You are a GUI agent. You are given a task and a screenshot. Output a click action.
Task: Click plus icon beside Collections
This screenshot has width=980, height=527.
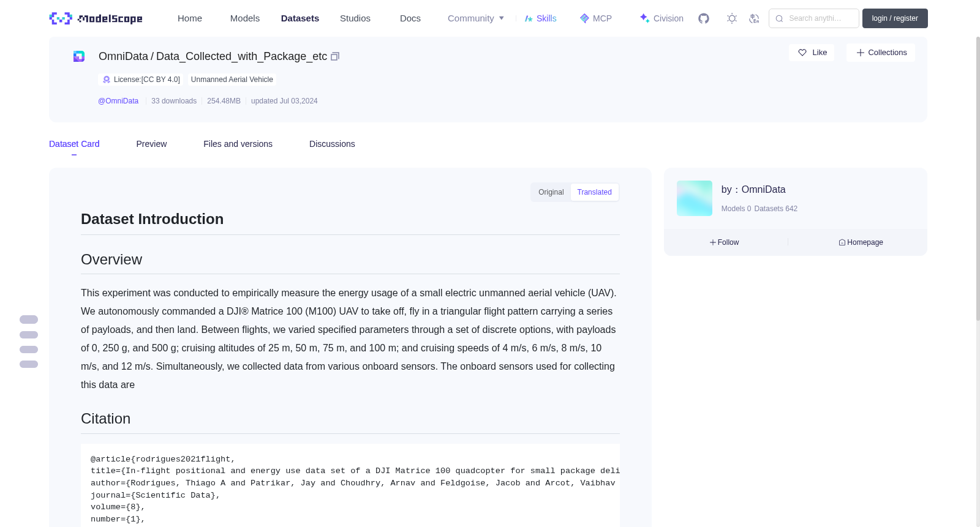tap(861, 53)
